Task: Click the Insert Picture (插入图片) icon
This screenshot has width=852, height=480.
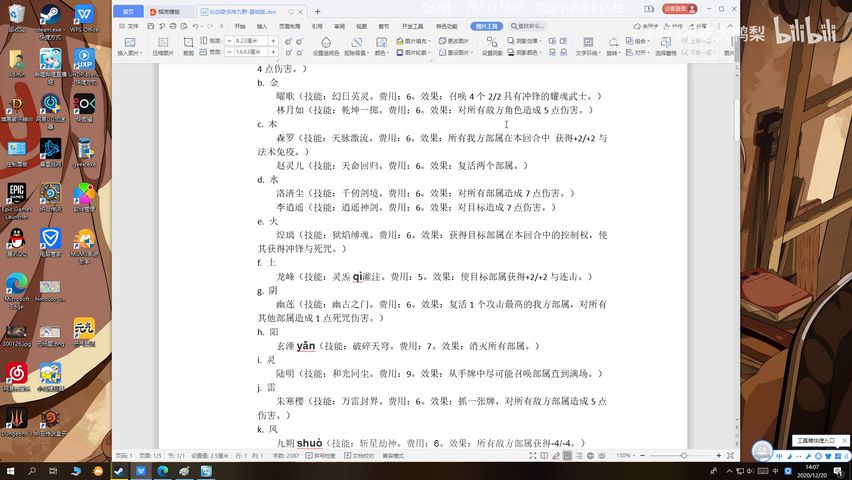Action: (130, 46)
